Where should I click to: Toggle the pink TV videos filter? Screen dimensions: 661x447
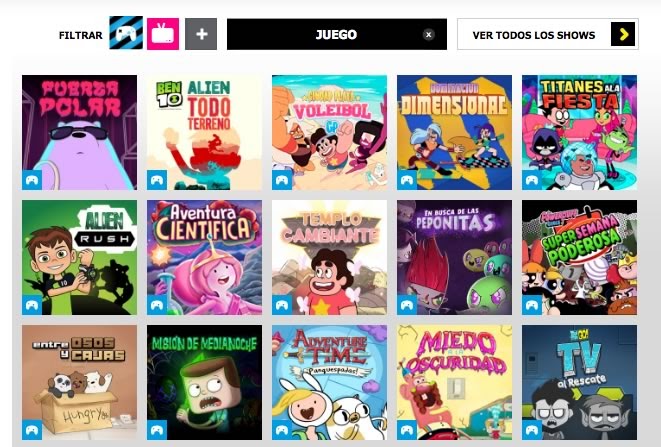click(163, 34)
